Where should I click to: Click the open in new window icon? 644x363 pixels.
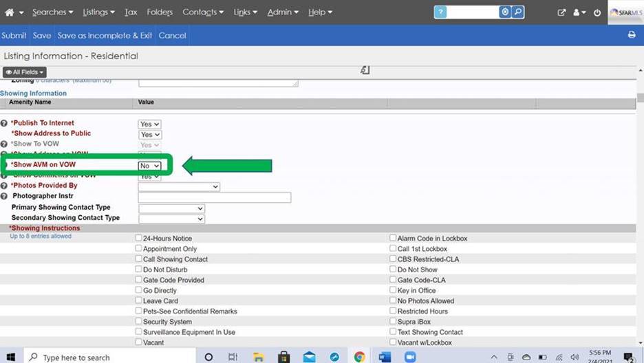click(x=561, y=12)
